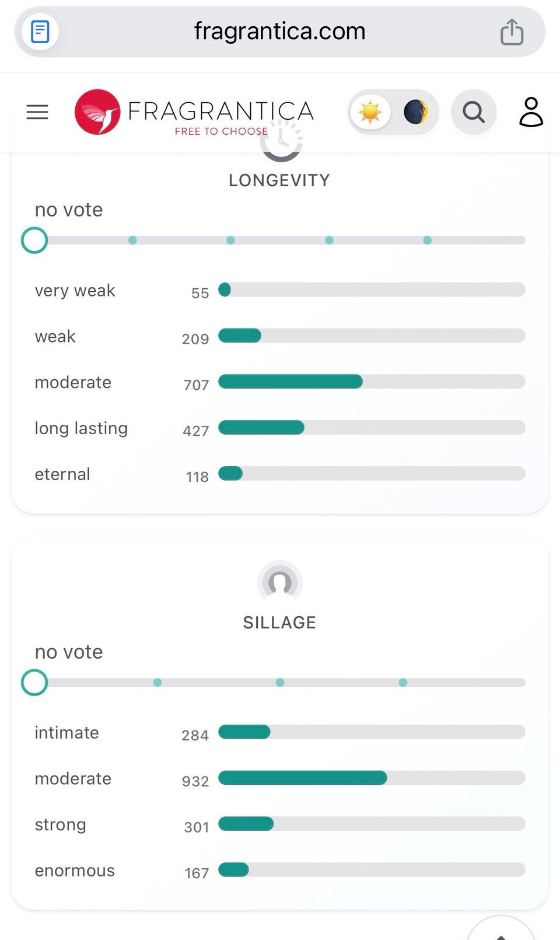Image resolution: width=560 pixels, height=940 pixels.
Task: Open the search magnifier
Action: 473,111
